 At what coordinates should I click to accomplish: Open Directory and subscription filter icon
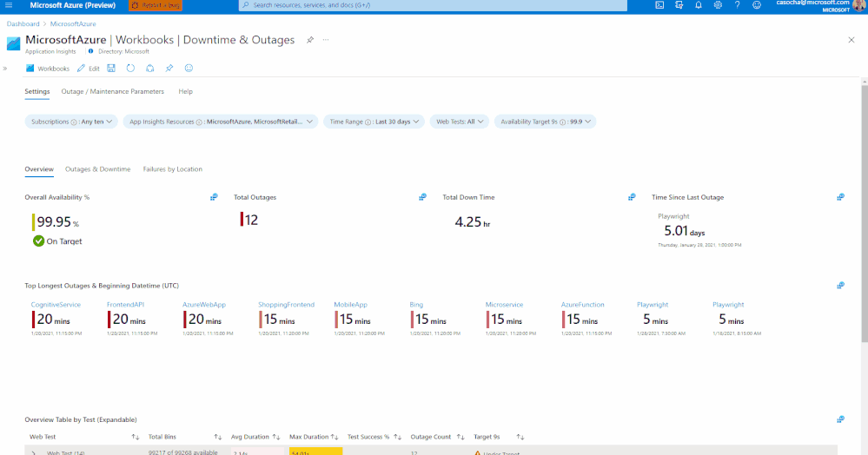pos(679,5)
